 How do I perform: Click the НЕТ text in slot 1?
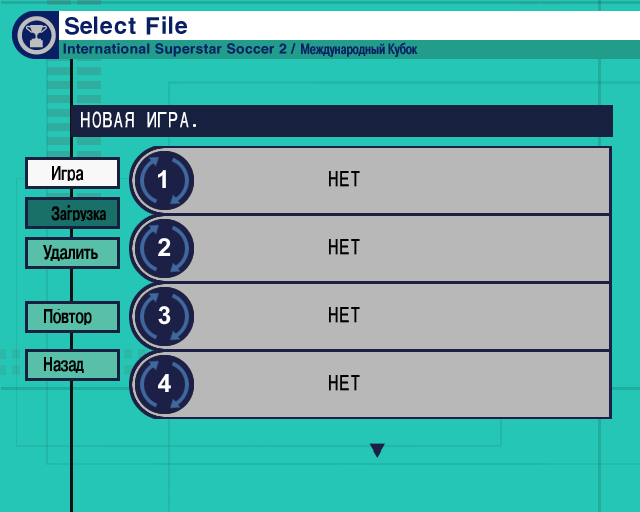[x=344, y=179]
